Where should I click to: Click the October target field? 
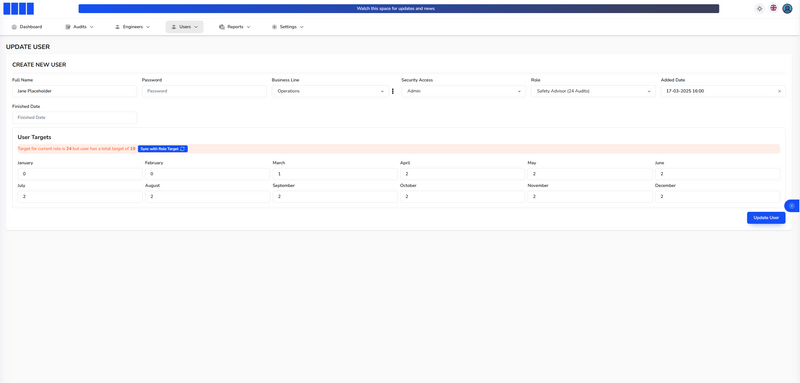[x=462, y=196]
